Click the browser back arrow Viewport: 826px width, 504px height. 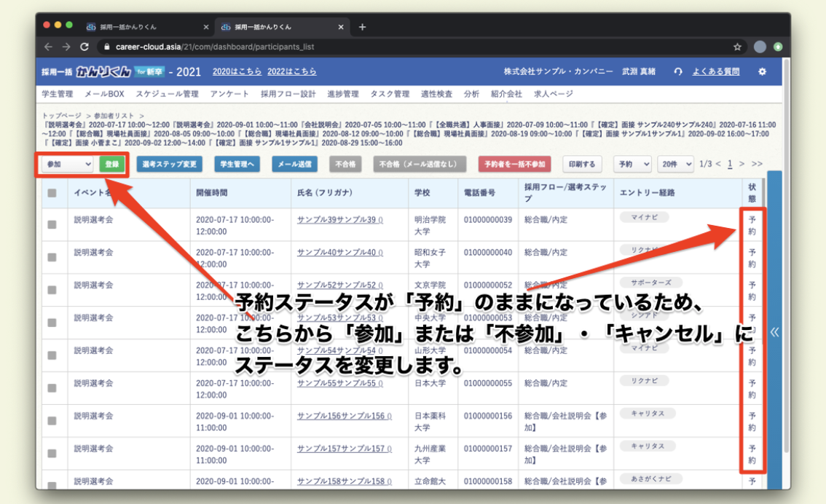[x=48, y=47]
